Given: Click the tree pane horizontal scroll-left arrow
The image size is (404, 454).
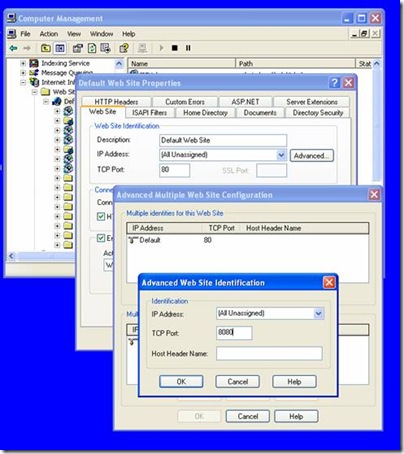Looking at the screenshot, I should tap(11, 256).
